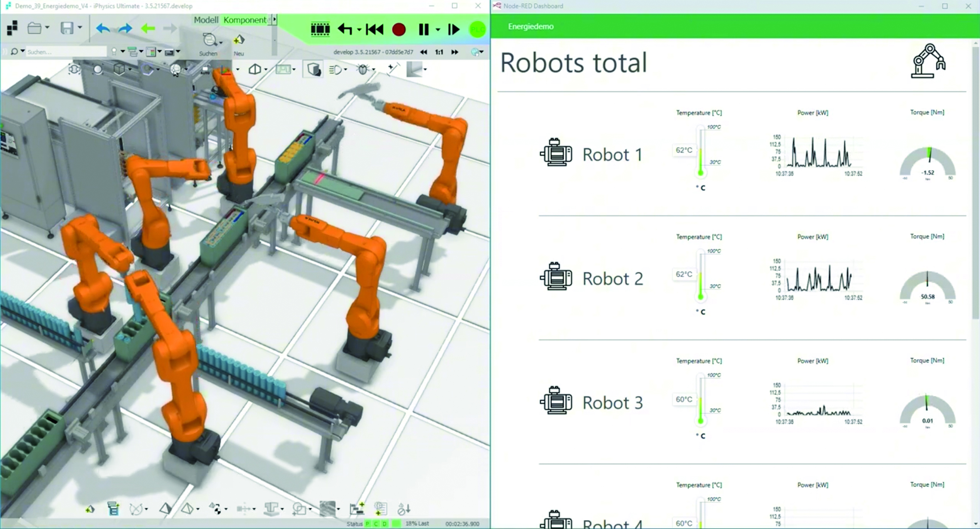
Task: Expand the save icon dropdown arrow
Action: coord(80,28)
